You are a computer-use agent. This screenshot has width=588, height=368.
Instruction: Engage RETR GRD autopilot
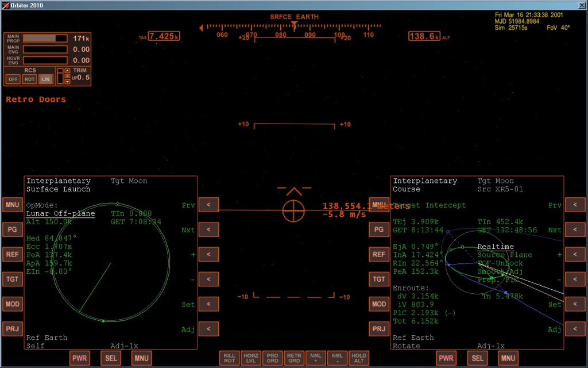(294, 358)
